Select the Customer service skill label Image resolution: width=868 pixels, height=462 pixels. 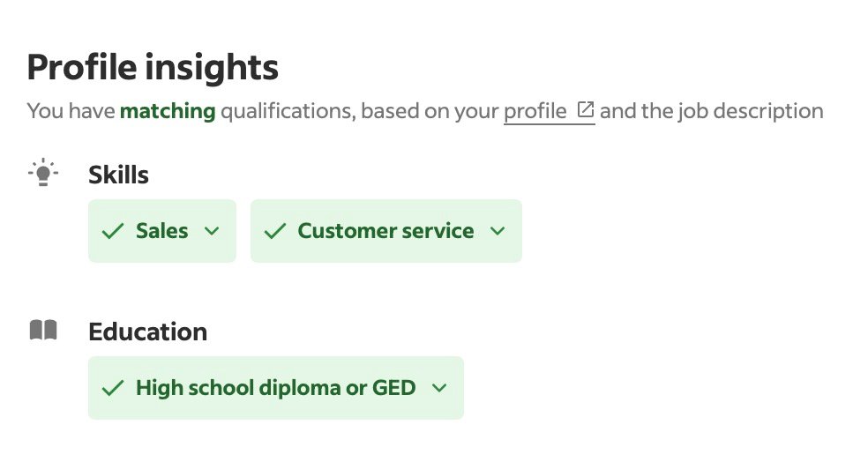pos(385,231)
